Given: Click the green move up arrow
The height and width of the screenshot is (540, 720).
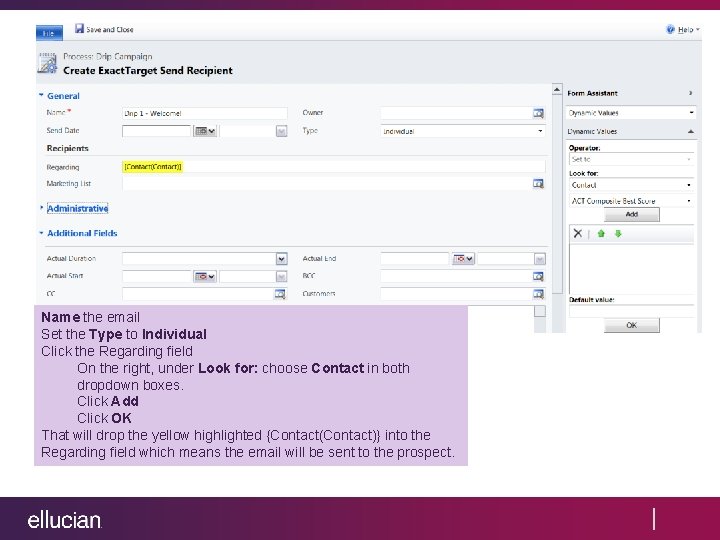Looking at the screenshot, I should pyautogui.click(x=601, y=234).
